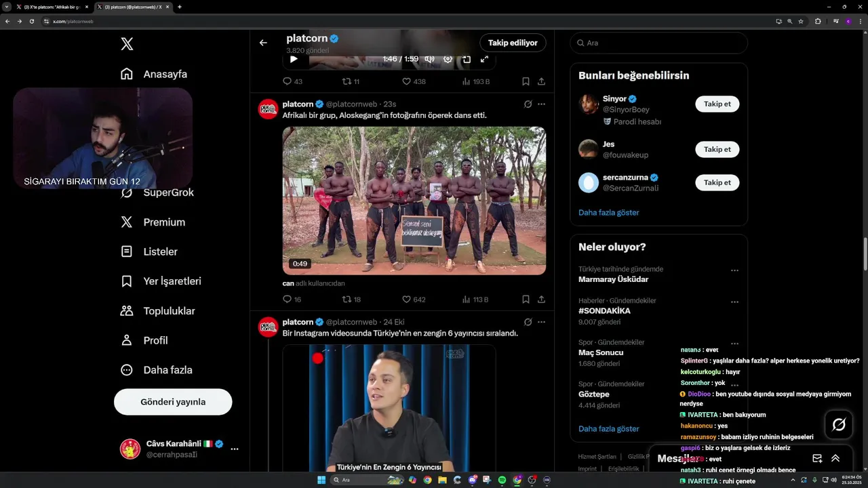
Task: Open the Grok icon on the 24 Eki post
Action: [528, 322]
